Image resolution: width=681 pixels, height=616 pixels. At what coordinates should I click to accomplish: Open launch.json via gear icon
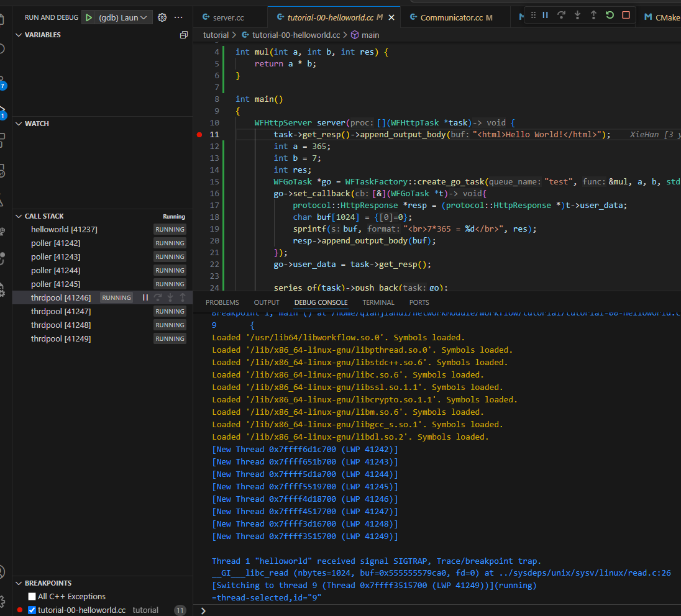pos(162,17)
